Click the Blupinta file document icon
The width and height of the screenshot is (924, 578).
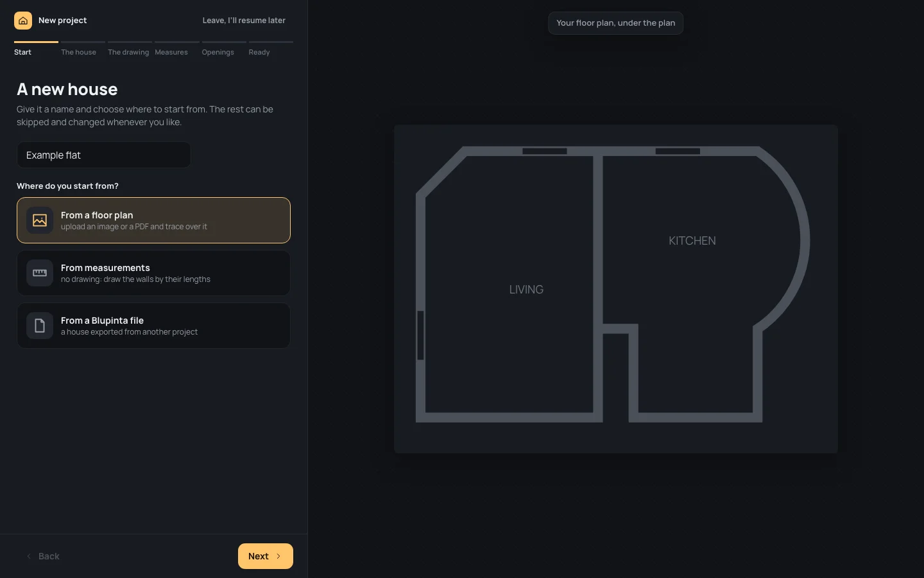tap(40, 326)
